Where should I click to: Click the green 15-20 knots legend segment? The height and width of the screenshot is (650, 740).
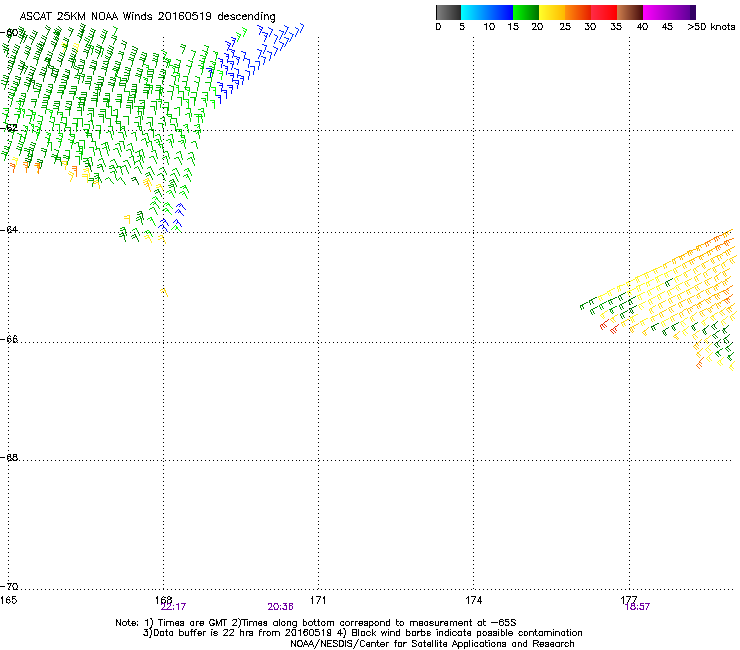pos(526,12)
